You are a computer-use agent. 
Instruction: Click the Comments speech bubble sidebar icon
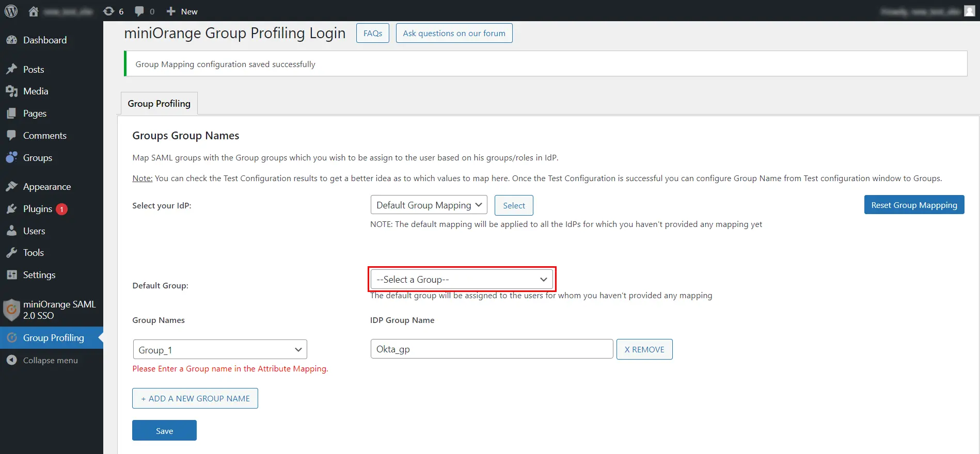click(x=12, y=136)
